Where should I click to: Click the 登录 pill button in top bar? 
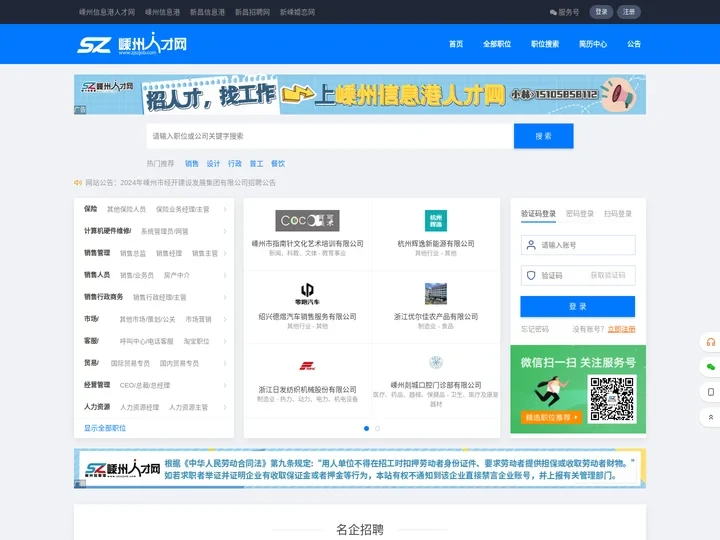pyautogui.click(x=601, y=12)
